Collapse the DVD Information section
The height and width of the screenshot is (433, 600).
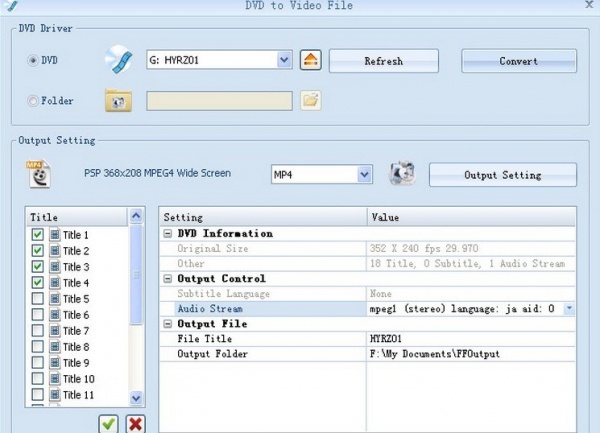(x=167, y=234)
